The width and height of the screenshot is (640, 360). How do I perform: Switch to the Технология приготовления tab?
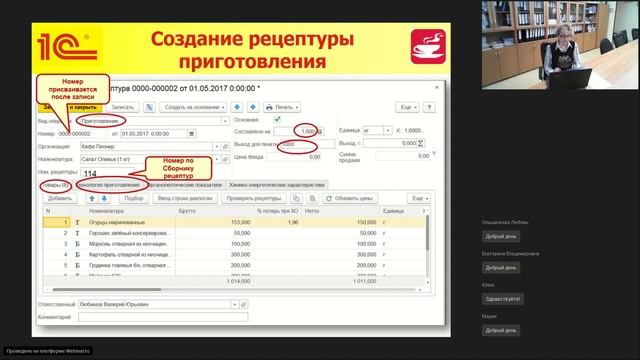[109, 185]
